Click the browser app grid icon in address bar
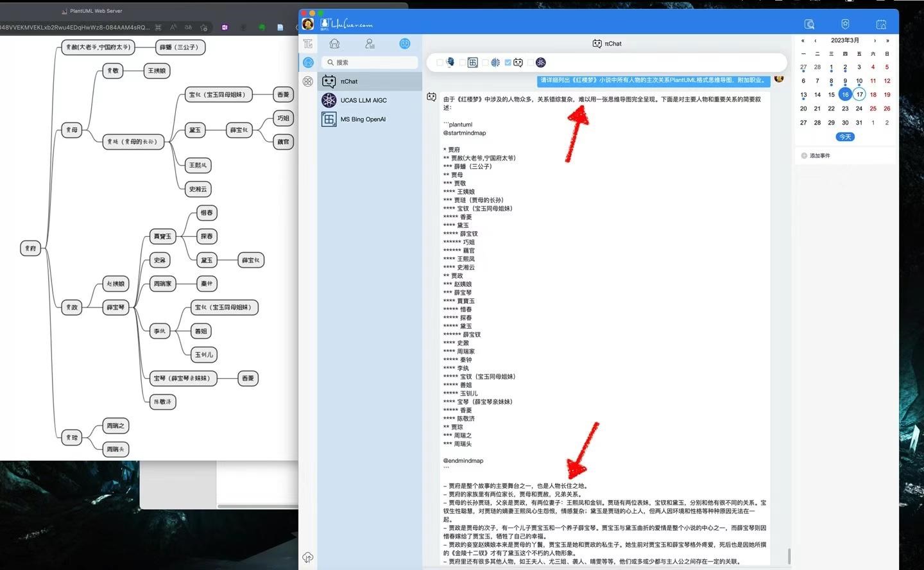 pos(158,28)
